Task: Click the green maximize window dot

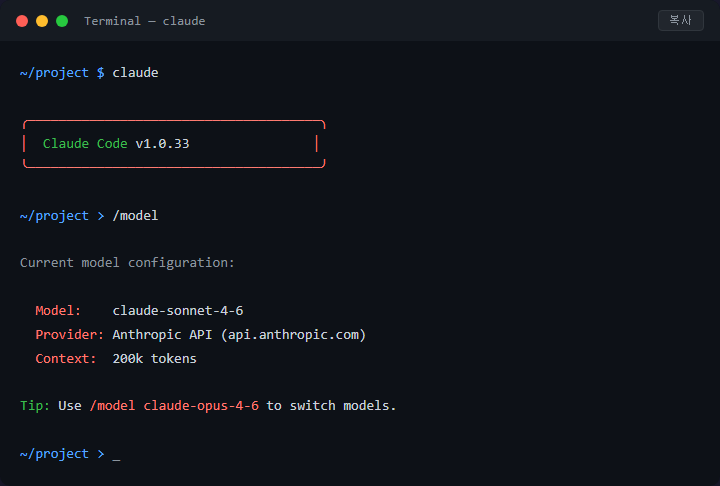Action: click(62, 21)
